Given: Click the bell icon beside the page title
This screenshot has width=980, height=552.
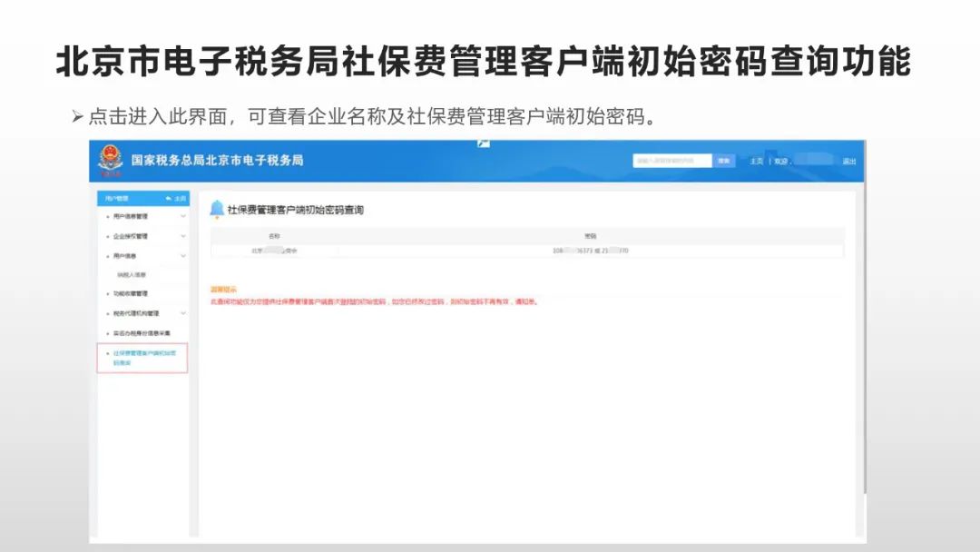Looking at the screenshot, I should coord(217,209).
